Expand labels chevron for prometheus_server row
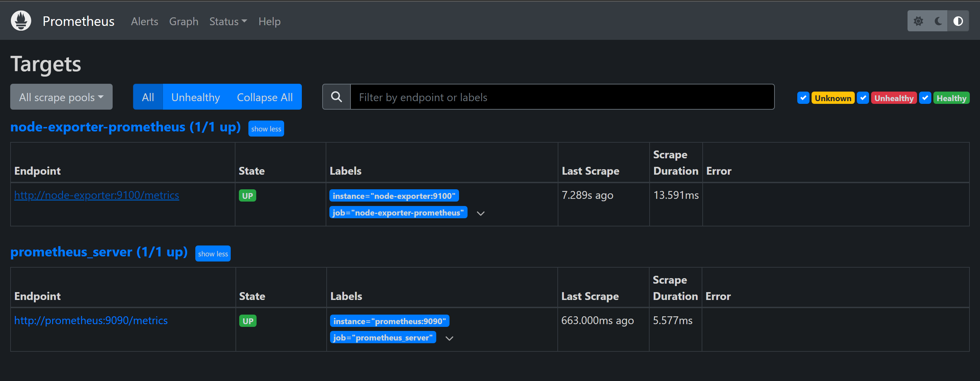 449,338
